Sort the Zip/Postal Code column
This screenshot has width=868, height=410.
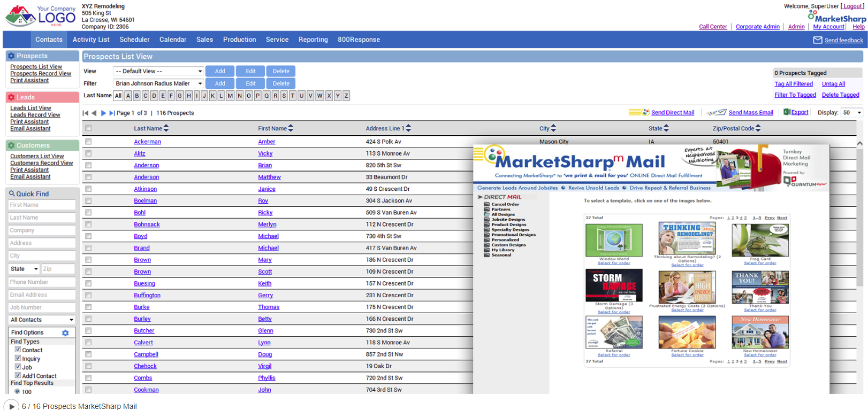758,128
